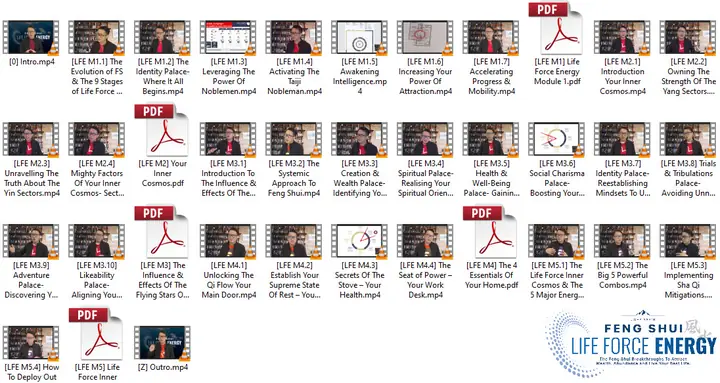This screenshot has width=720, height=383.
Task: Click file name "[LFE M2.3] Unravelling The Truth About The Yin Sectors.mp4"
Action: (31, 178)
